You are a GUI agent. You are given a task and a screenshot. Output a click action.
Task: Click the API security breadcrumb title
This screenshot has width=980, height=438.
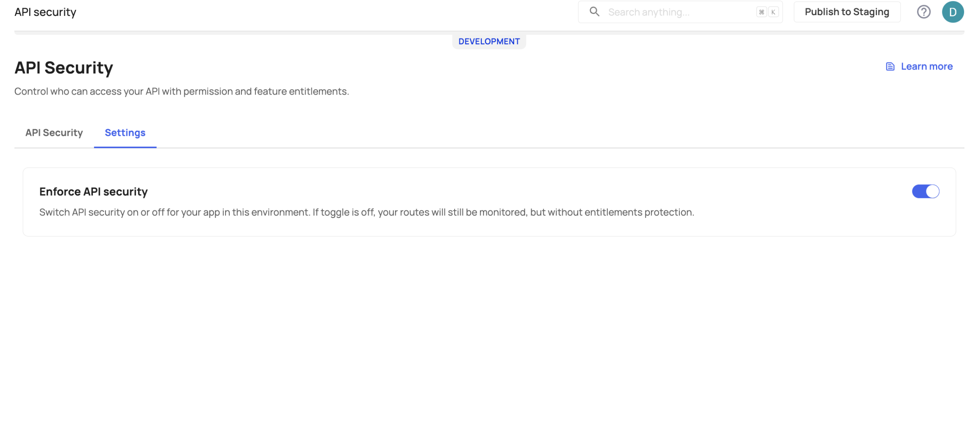[45, 11]
